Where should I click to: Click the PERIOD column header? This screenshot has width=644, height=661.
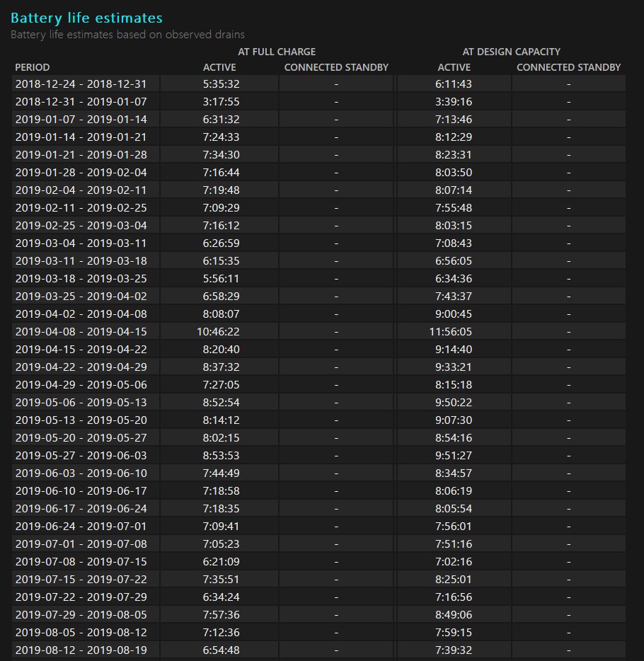[x=33, y=67]
